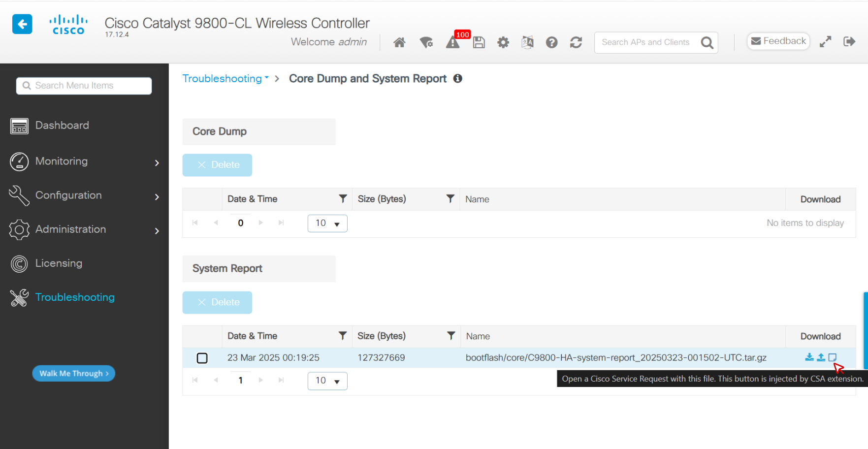Click the System Report section header
868x449 pixels.
[x=259, y=268]
